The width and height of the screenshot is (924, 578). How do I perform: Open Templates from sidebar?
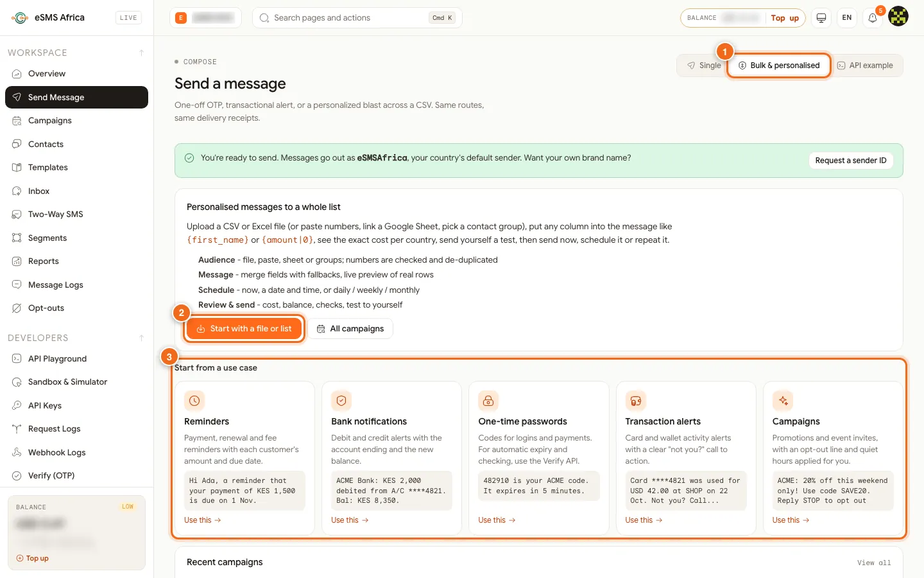pos(76,168)
